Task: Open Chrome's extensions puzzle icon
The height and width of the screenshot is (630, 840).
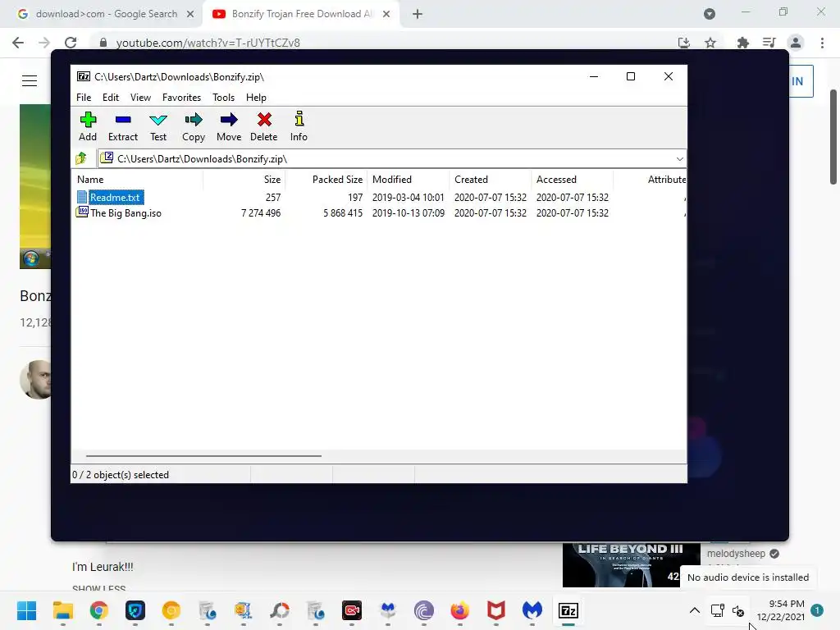Action: pyautogui.click(x=742, y=43)
